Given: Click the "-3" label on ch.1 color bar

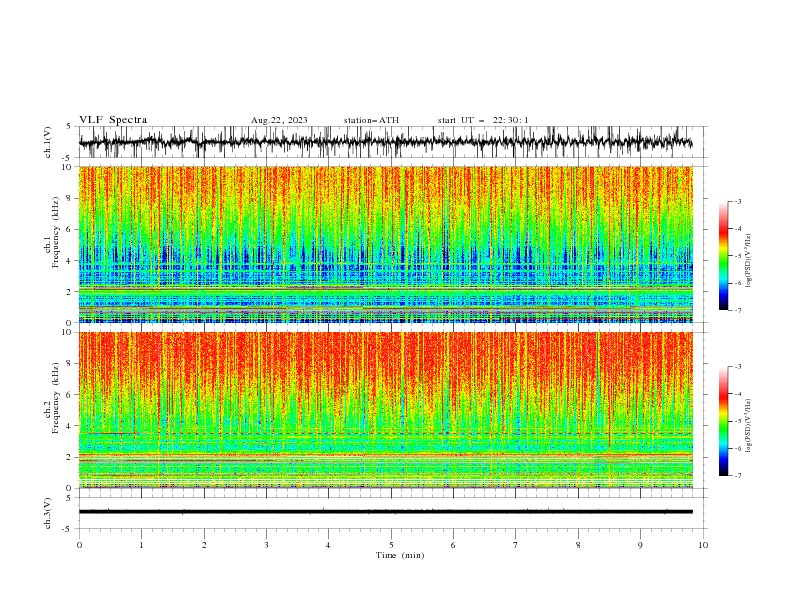Looking at the screenshot, I should point(737,201).
